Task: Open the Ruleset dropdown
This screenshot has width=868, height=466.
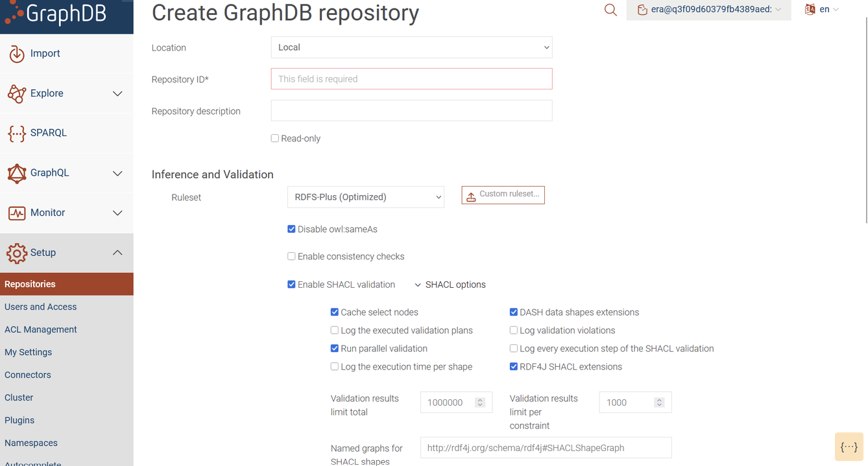Action: [365, 197]
